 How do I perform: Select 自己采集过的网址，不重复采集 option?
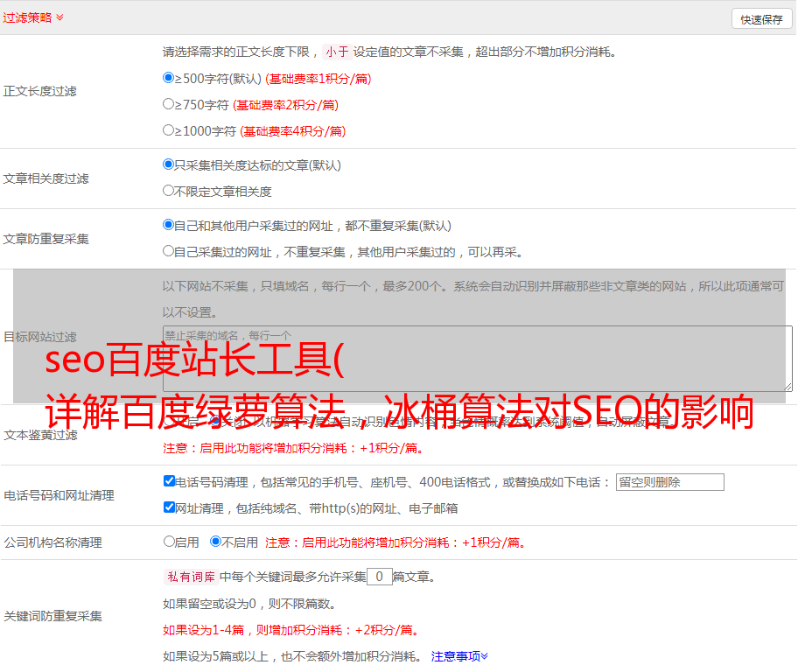coord(168,250)
